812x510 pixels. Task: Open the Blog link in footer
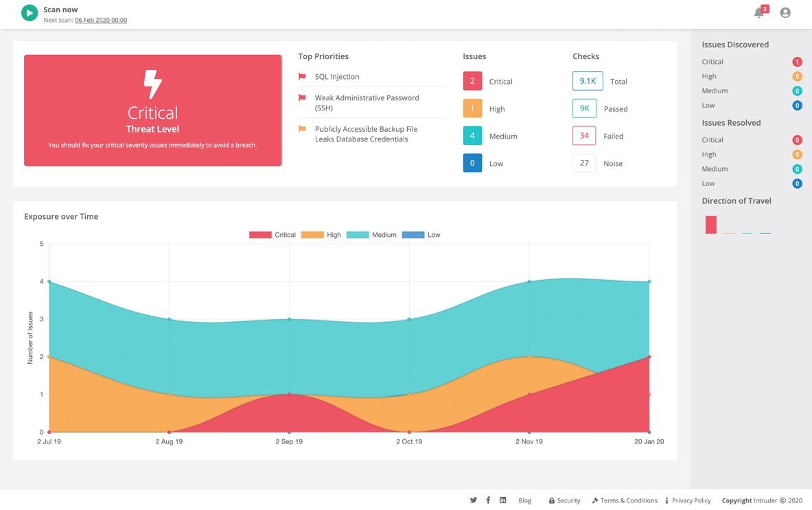click(x=524, y=500)
